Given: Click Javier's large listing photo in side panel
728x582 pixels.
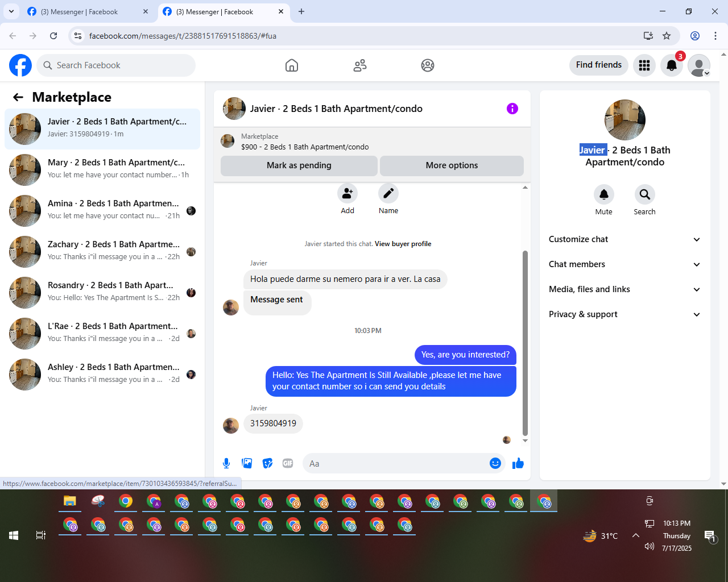Looking at the screenshot, I should tap(625, 120).
